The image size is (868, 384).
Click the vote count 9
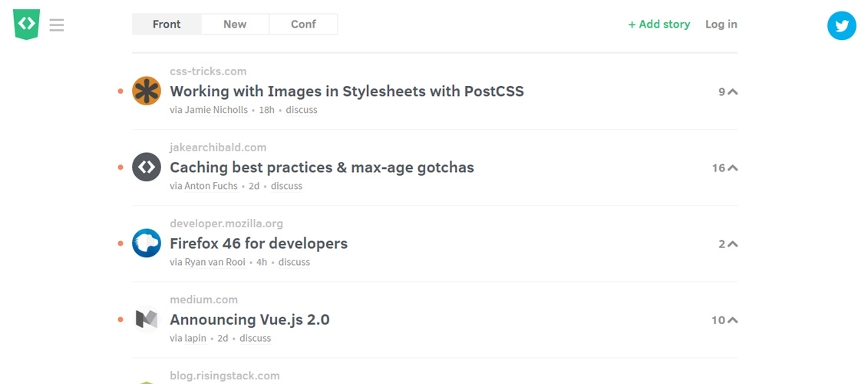tap(722, 92)
